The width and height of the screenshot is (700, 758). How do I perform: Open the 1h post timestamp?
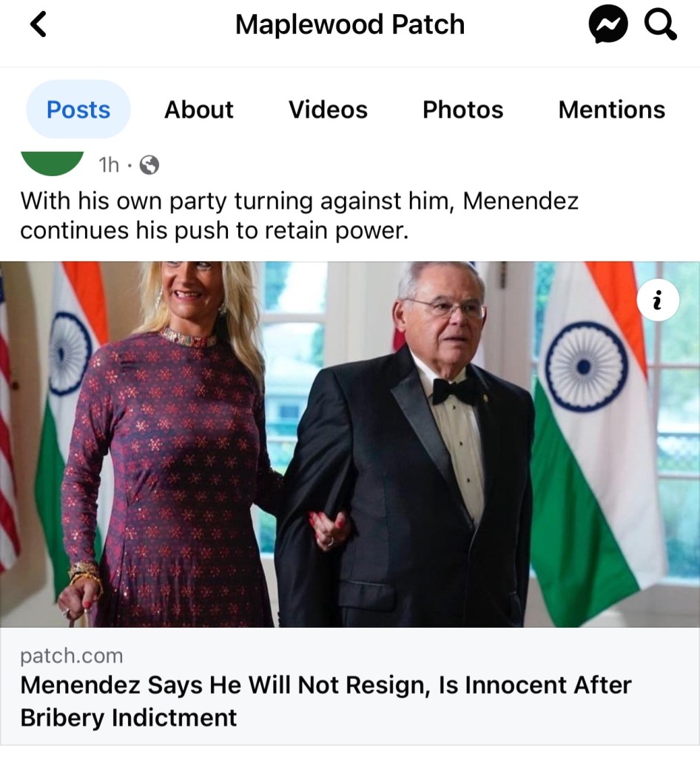coord(109,165)
